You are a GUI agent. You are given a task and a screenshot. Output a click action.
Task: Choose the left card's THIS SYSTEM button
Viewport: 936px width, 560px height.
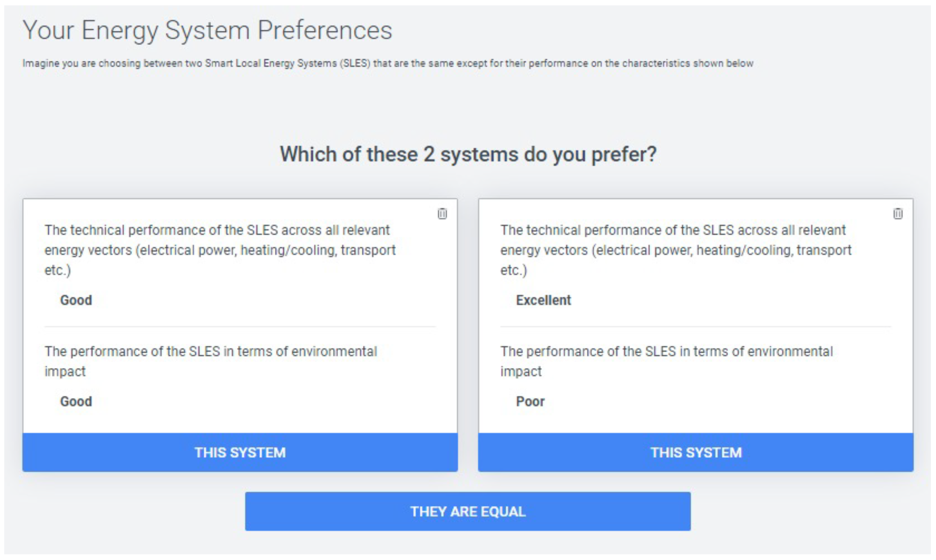click(x=240, y=452)
